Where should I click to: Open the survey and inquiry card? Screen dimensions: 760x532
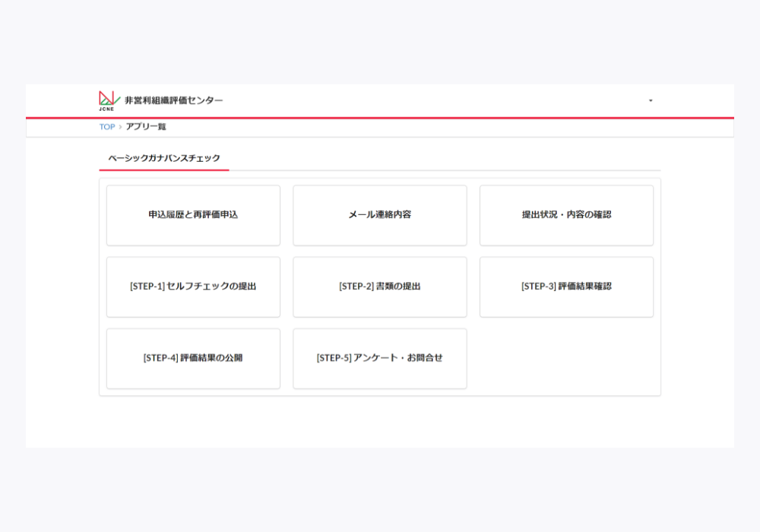click(380, 358)
